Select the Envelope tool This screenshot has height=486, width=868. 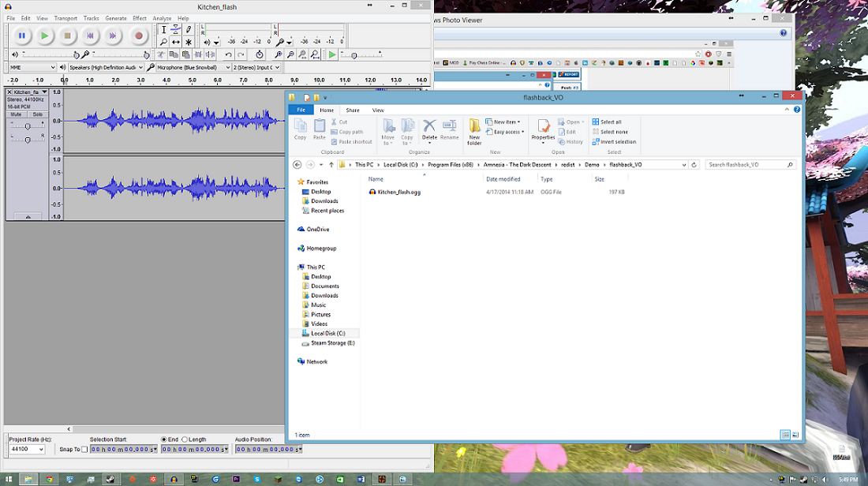click(176, 30)
